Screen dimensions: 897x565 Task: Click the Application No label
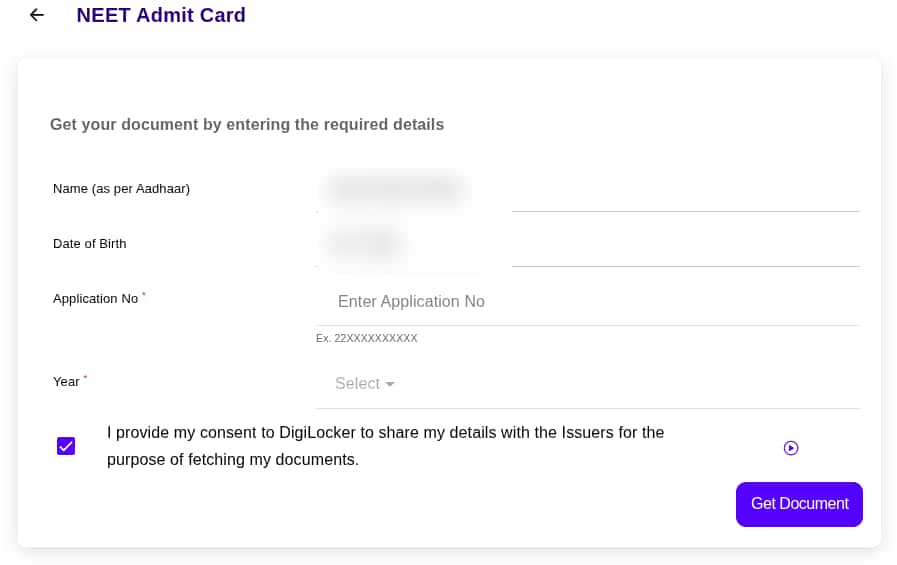95,298
